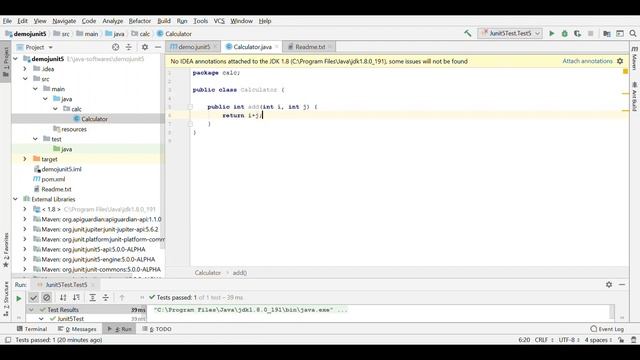The image size is (640, 360).
Task: Collapse the src folder
Action: 25,79
